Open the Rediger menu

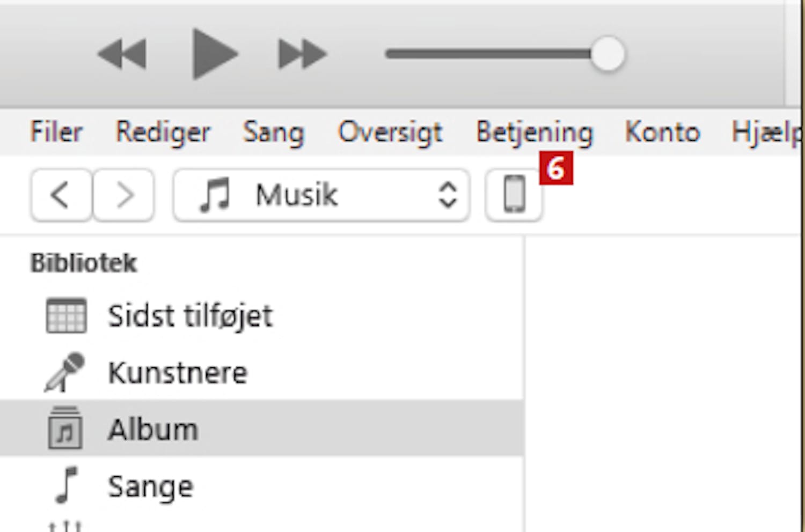coord(163,132)
